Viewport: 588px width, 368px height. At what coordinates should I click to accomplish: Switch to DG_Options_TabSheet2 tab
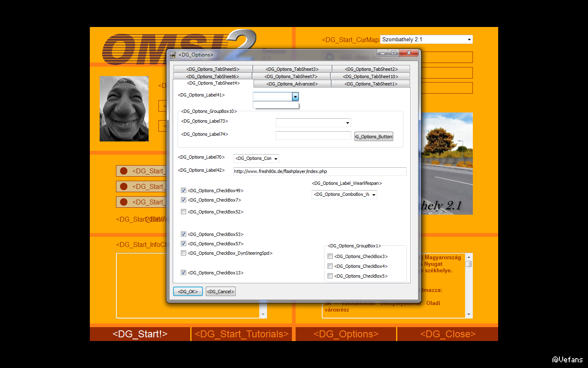coord(371,69)
